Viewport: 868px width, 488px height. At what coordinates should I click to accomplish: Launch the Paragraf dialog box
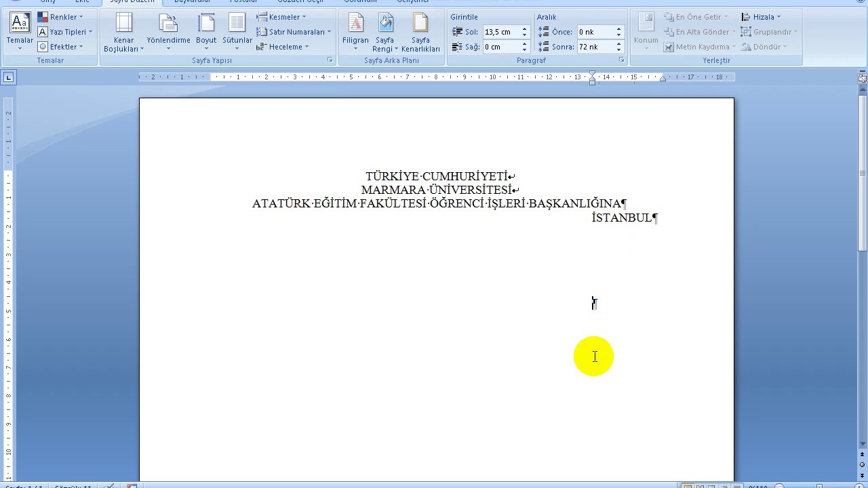pyautogui.click(x=622, y=60)
